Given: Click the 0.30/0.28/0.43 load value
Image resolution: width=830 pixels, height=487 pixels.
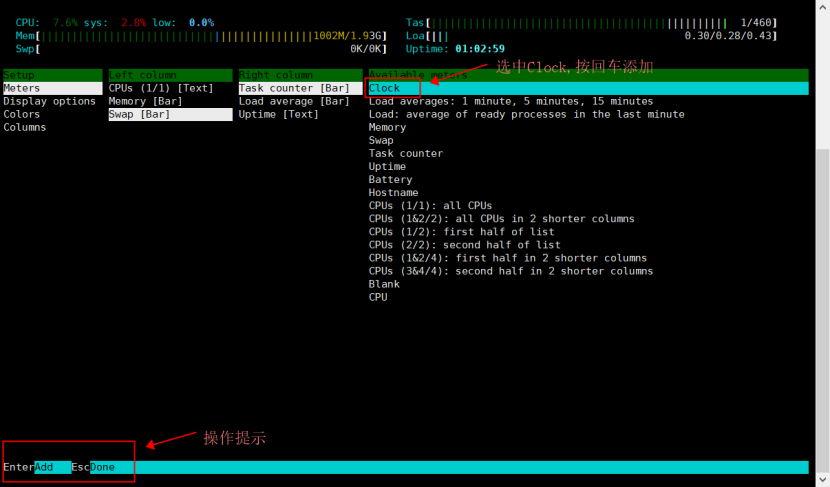Looking at the screenshot, I should [x=728, y=36].
